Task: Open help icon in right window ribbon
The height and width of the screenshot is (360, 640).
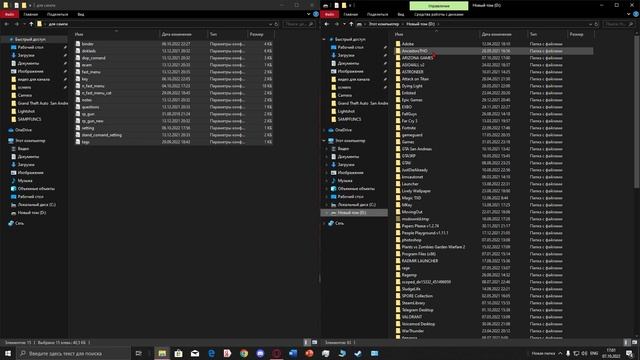Action: (636, 14)
